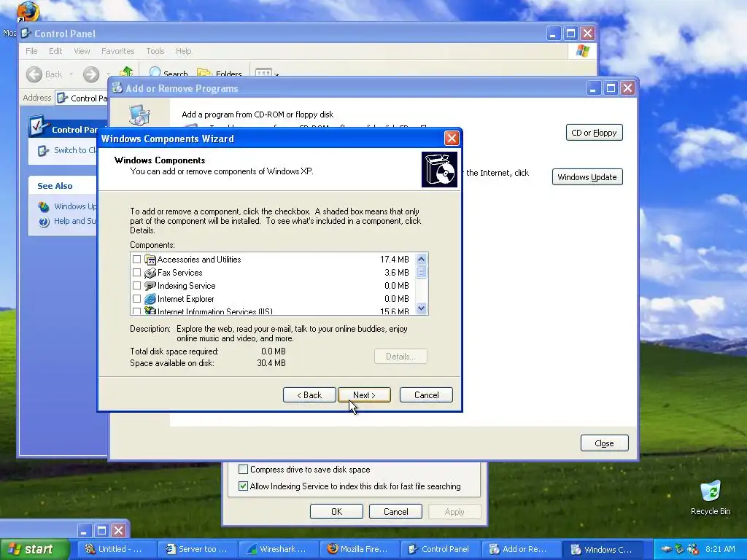Select the Indexing Service icon
This screenshot has height=560, width=747.
(x=150, y=286)
